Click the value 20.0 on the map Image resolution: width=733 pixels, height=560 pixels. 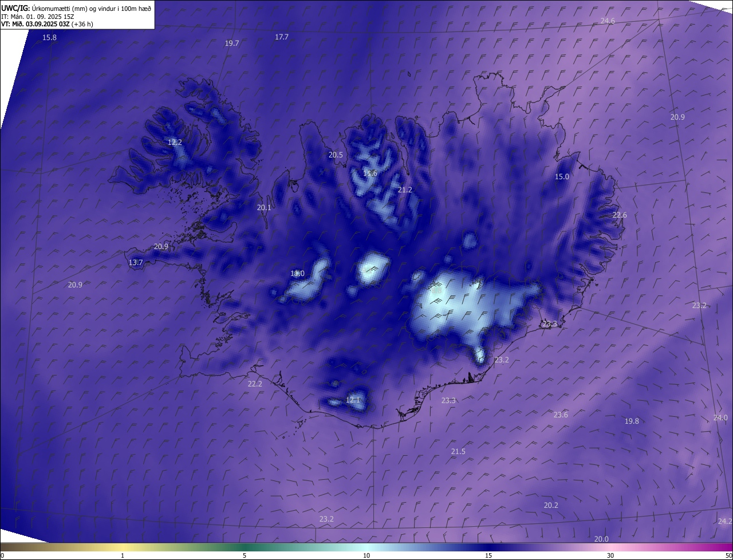point(601,539)
